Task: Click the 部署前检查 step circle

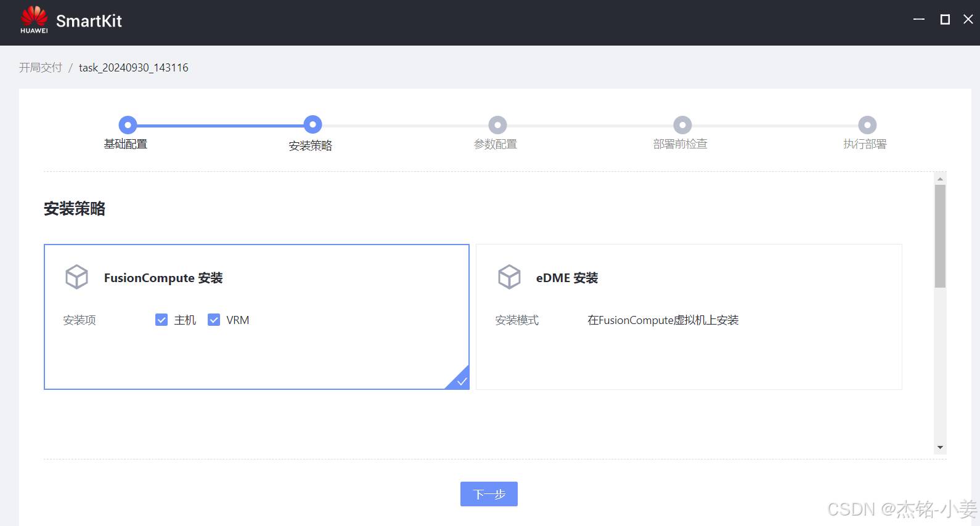Action: point(682,125)
